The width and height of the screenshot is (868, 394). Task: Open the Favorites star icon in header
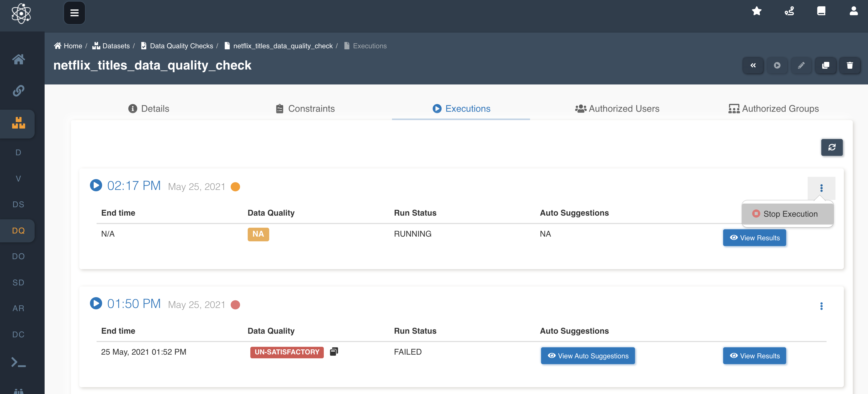(x=757, y=11)
